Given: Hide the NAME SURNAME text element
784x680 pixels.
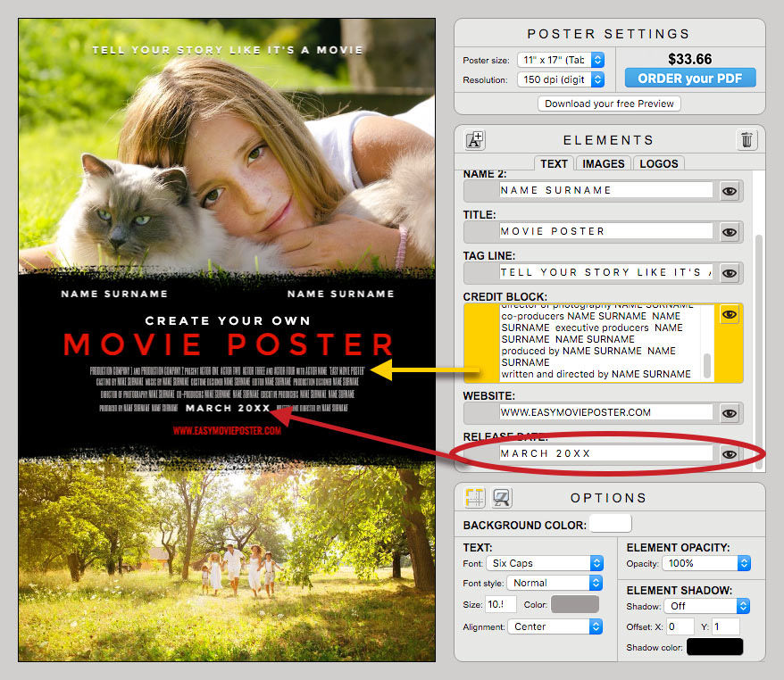Looking at the screenshot, I should tap(730, 190).
